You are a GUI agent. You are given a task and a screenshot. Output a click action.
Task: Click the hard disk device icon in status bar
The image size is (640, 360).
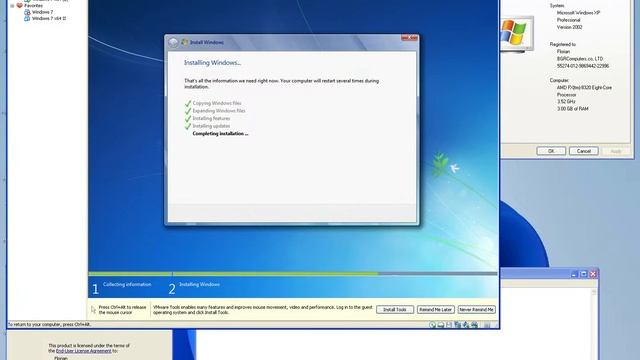441,325
